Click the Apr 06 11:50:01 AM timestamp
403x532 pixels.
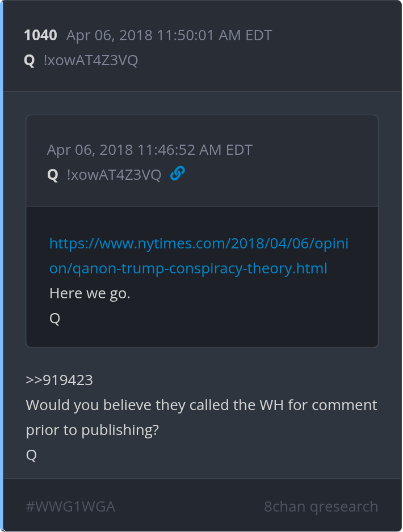tap(169, 35)
